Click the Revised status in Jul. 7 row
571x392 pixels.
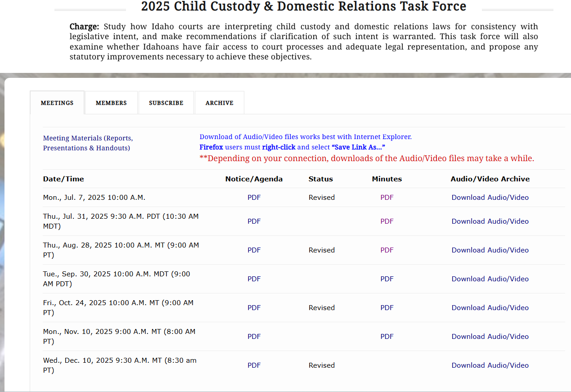coord(322,198)
